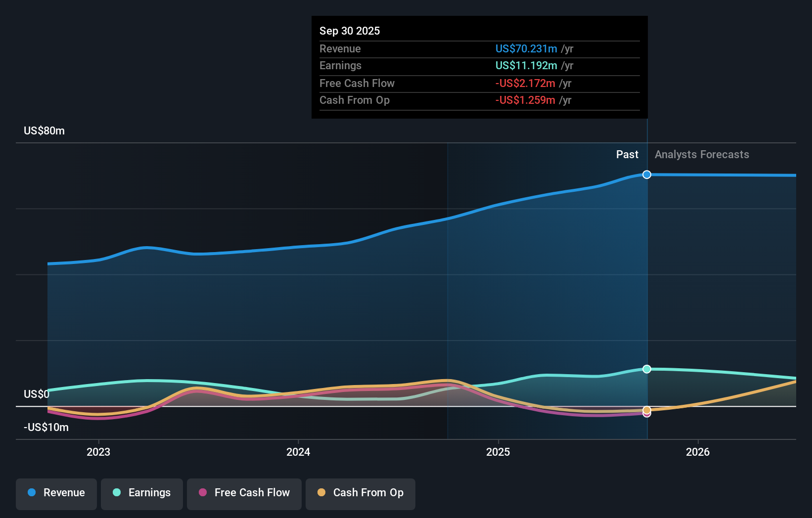
Task: Click the orange Cash From Op legend dot
Action: point(322,493)
